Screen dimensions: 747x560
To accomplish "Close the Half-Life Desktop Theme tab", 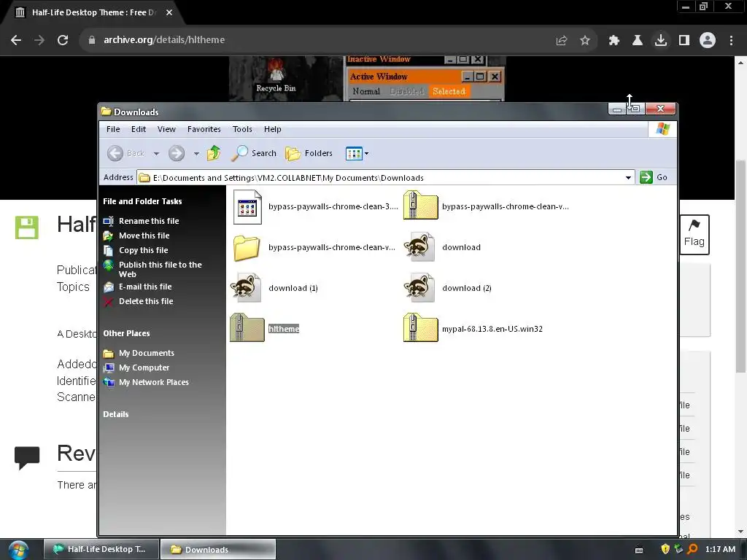I will pos(169,12).
